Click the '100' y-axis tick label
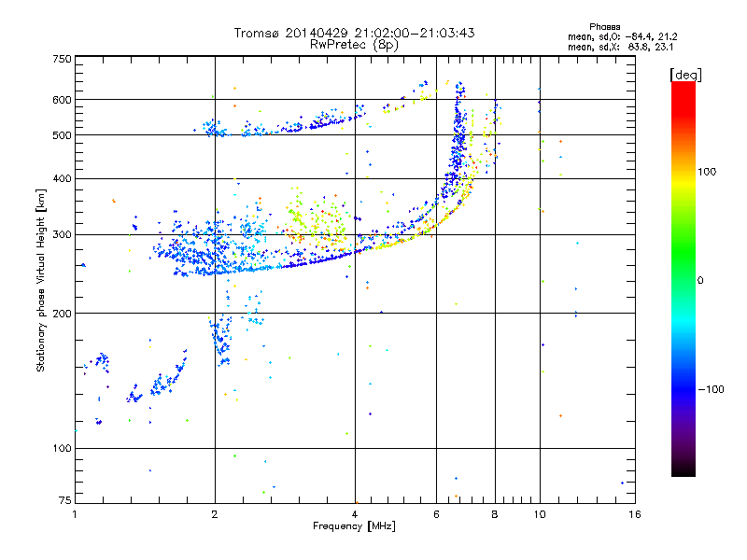747x560 pixels. [62, 448]
